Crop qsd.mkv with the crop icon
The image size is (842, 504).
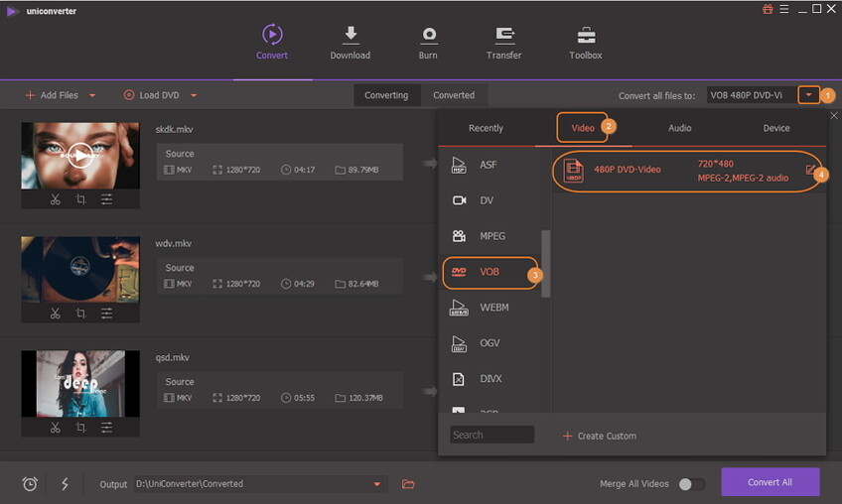(80, 428)
